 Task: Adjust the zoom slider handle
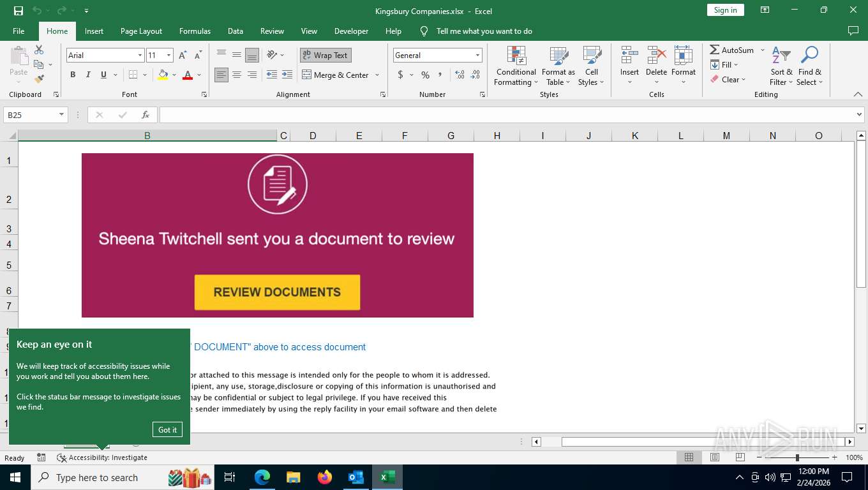tap(797, 457)
